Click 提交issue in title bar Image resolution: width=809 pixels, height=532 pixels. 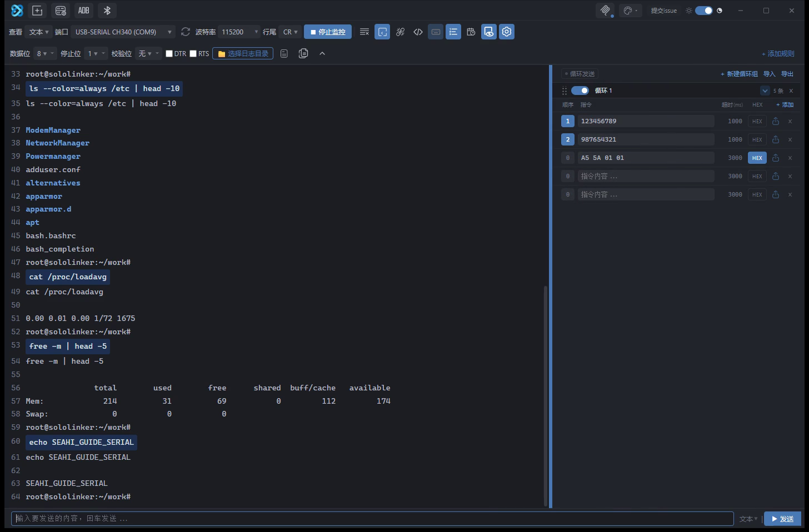tap(664, 11)
